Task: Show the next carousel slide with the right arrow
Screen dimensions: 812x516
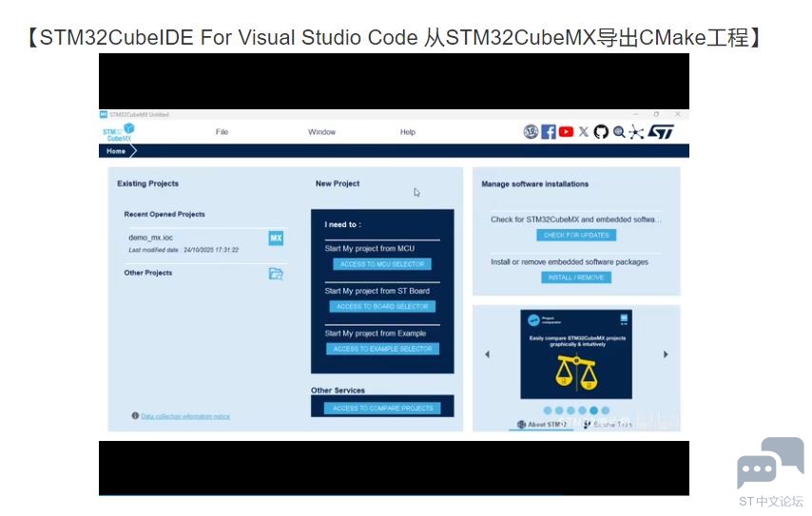Action: click(666, 354)
